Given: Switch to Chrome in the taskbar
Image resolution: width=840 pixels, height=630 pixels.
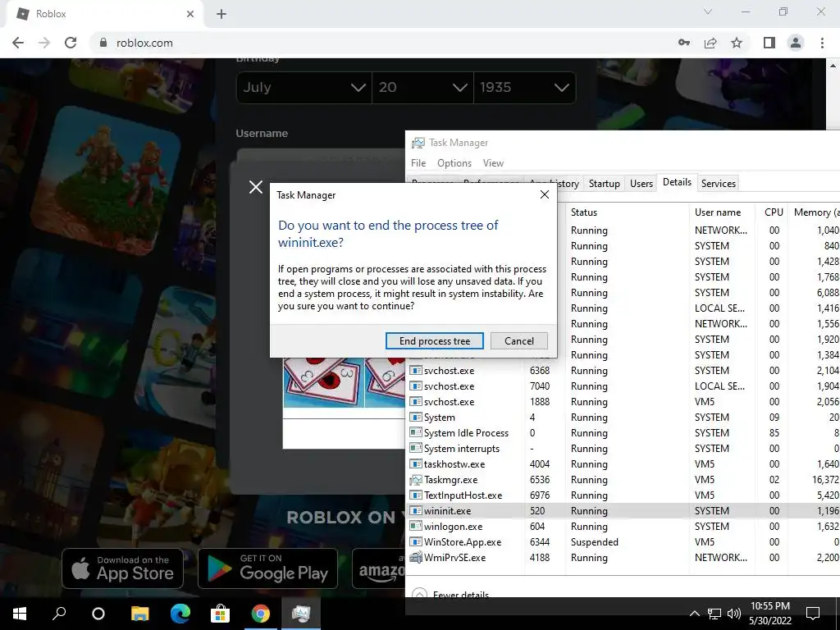Looking at the screenshot, I should click(x=261, y=614).
